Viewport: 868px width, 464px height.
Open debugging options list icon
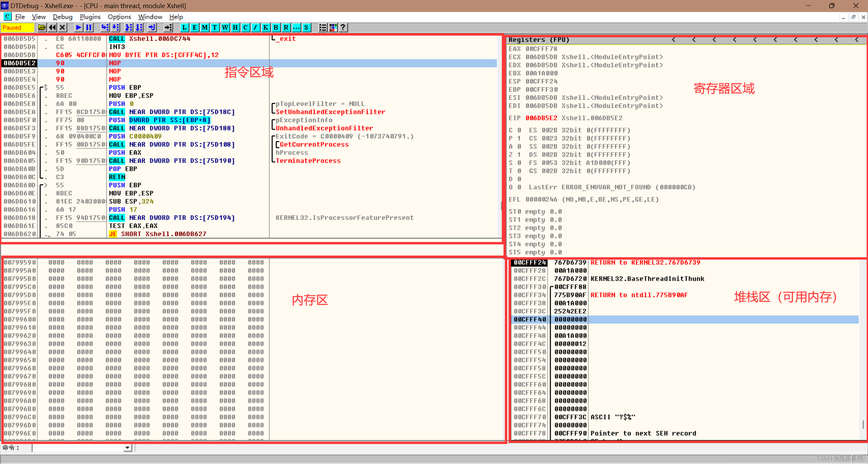click(323, 27)
